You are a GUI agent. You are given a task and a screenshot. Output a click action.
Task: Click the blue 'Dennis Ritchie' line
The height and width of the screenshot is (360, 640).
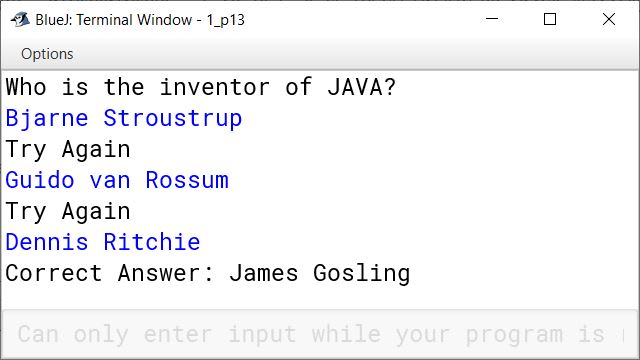pos(102,242)
